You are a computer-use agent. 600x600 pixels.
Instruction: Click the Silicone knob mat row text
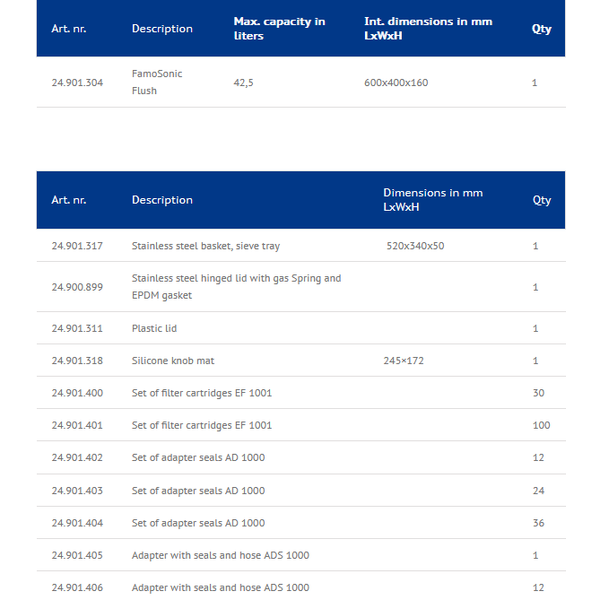pyautogui.click(x=173, y=360)
